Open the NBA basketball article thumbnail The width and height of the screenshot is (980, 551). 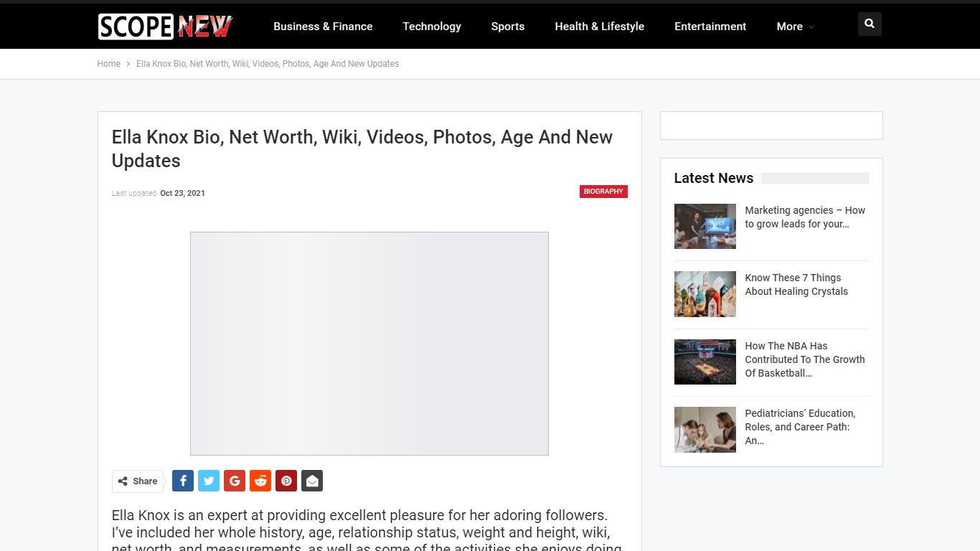click(x=705, y=362)
